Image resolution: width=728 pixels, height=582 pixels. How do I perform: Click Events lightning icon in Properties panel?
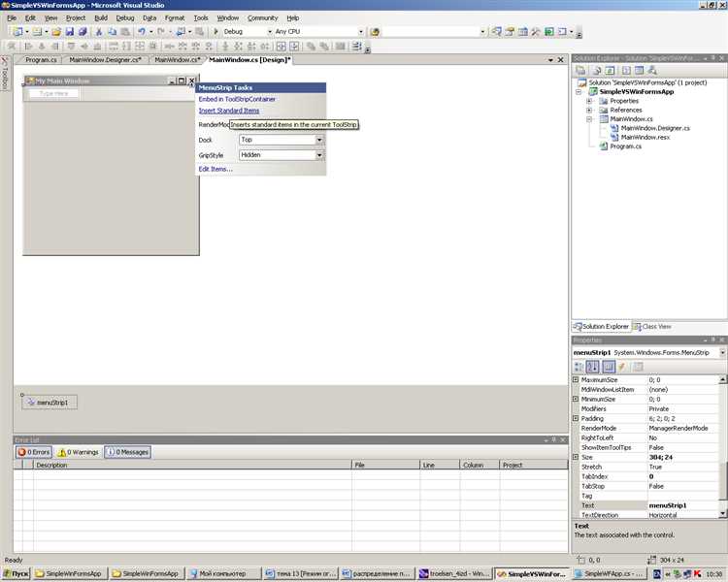click(622, 367)
